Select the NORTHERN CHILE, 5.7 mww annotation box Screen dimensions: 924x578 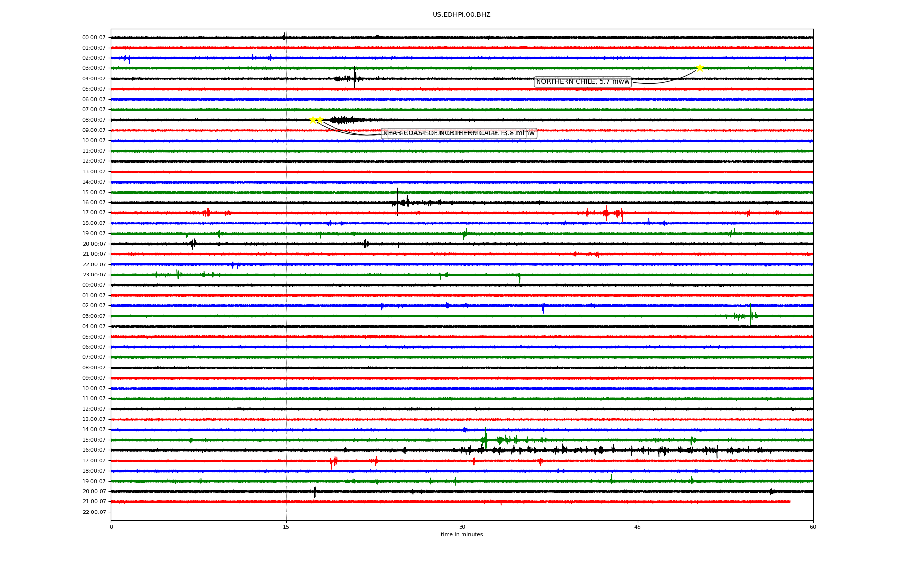pos(582,82)
